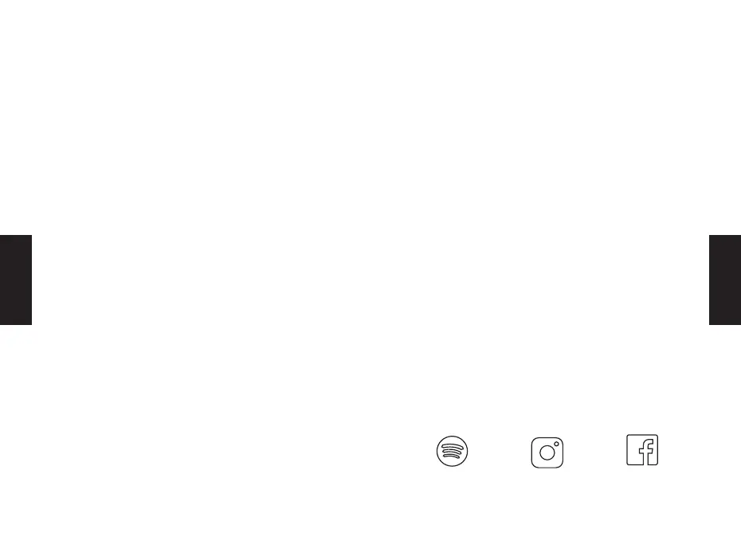
Task: Select the Facebook 'f' logo
Action: (x=642, y=451)
